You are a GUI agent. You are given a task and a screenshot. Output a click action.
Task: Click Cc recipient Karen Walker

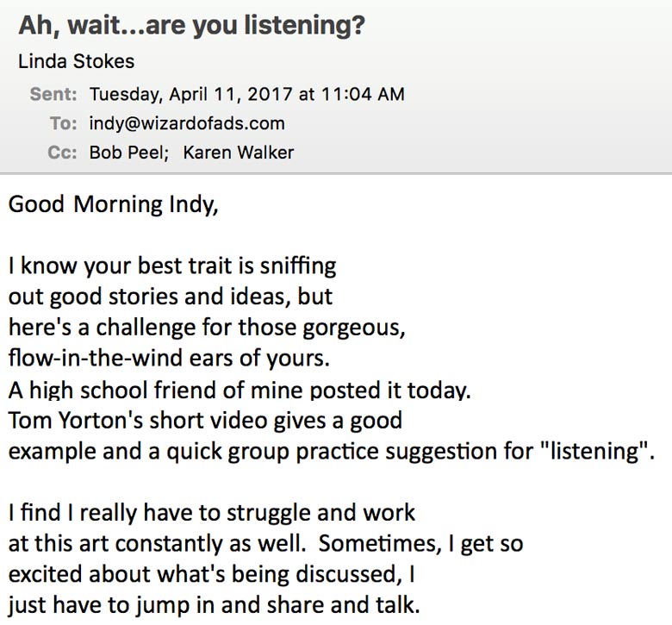pos(239,153)
